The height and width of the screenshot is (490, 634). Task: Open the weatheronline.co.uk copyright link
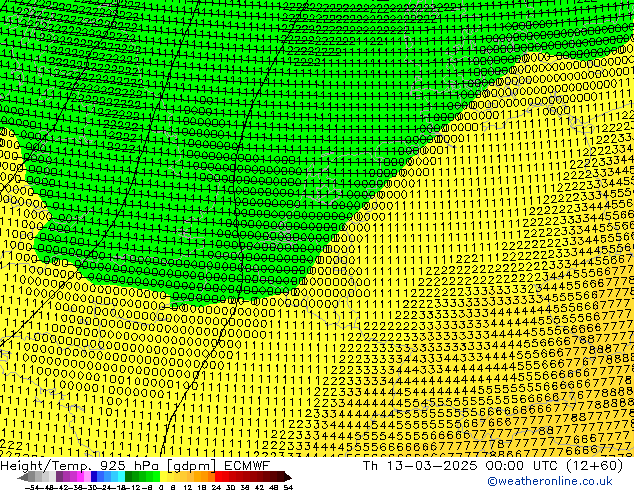coord(550,481)
